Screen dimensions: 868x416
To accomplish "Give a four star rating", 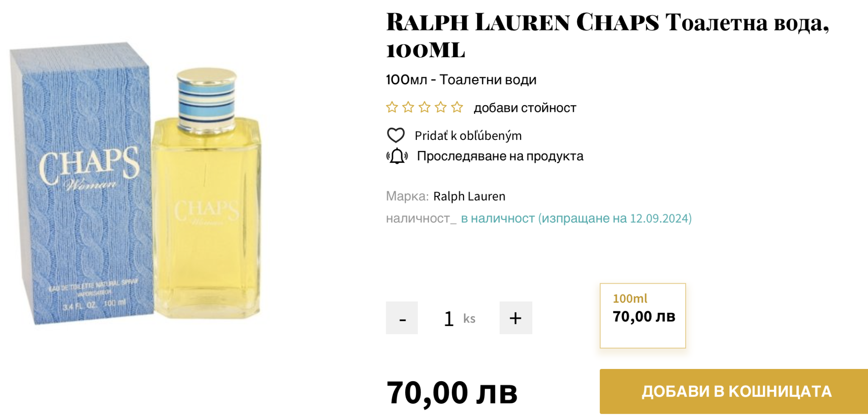I will click(441, 107).
